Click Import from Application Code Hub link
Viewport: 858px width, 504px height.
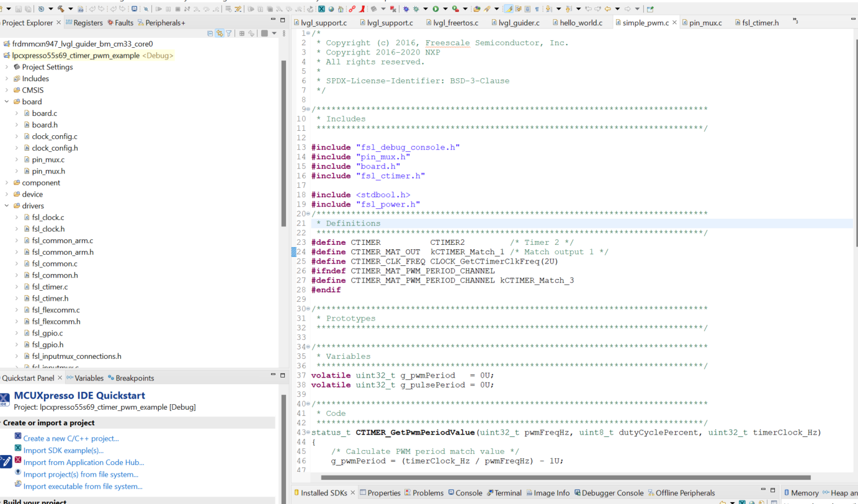pyautogui.click(x=84, y=462)
